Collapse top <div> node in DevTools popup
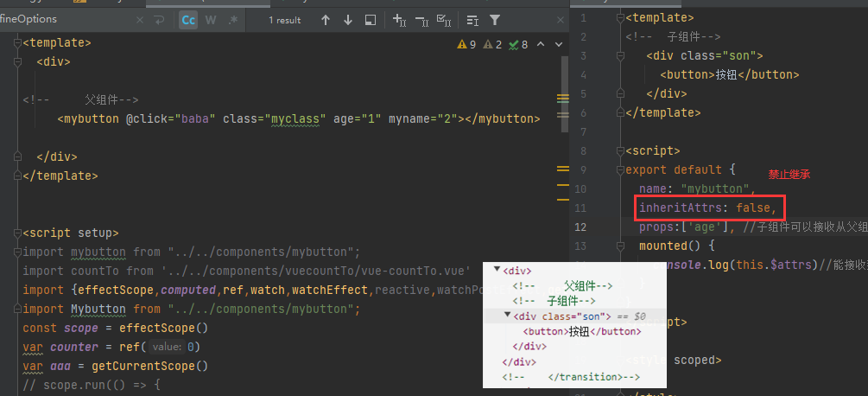 497,271
